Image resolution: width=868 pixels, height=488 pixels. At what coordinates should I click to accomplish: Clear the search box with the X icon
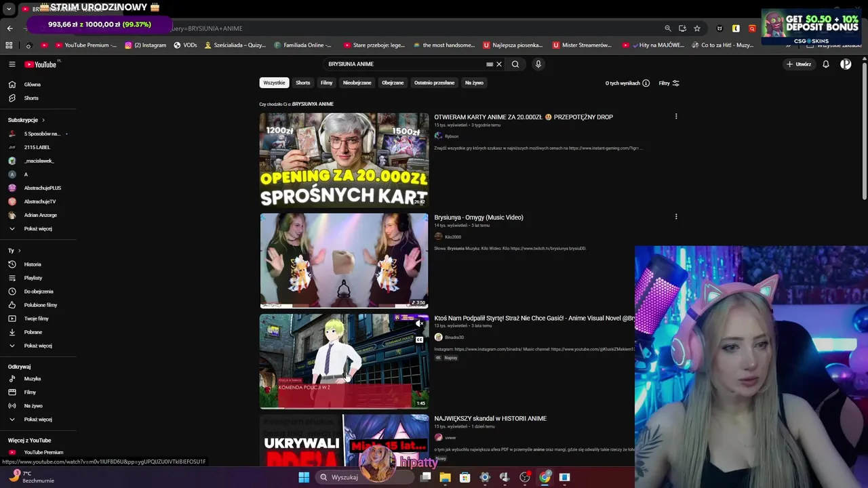(x=498, y=64)
